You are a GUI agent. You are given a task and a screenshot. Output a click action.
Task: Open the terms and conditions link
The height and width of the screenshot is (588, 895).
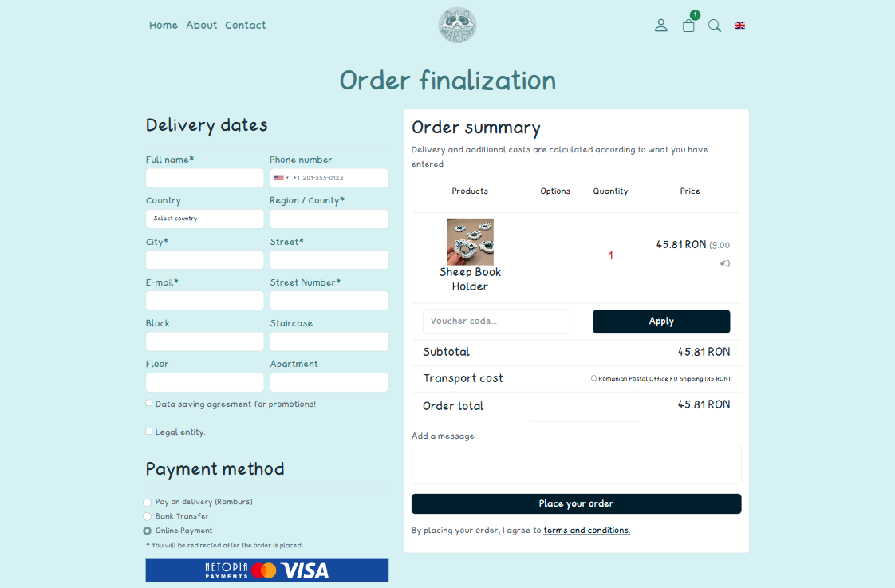click(x=586, y=531)
